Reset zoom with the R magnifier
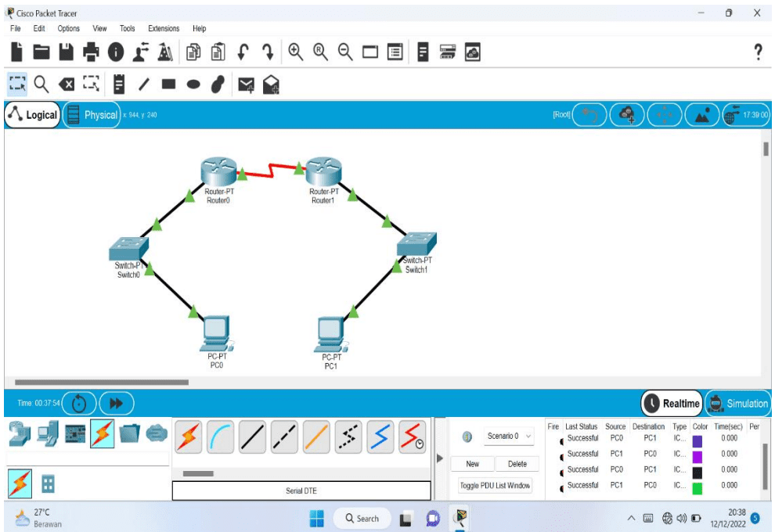The image size is (775, 532). tap(320, 52)
